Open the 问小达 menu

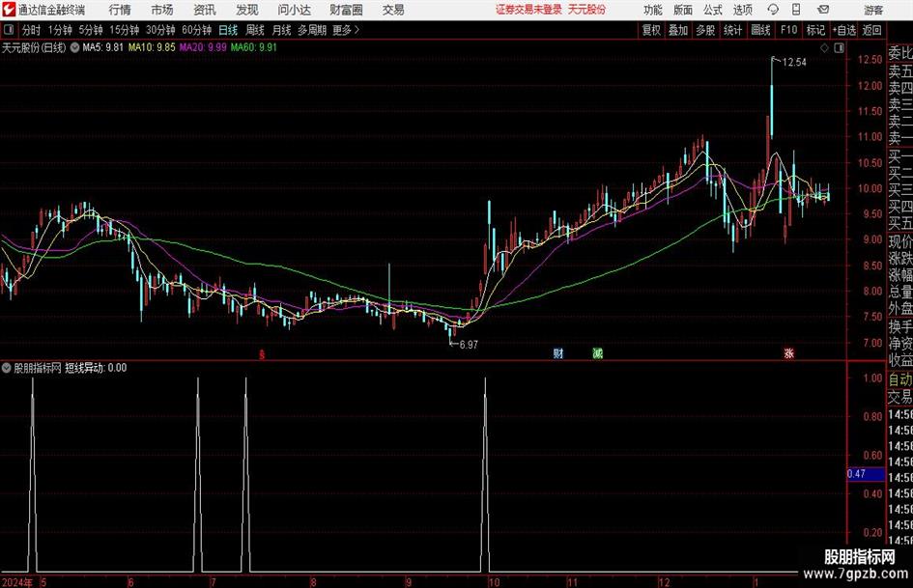(x=294, y=10)
